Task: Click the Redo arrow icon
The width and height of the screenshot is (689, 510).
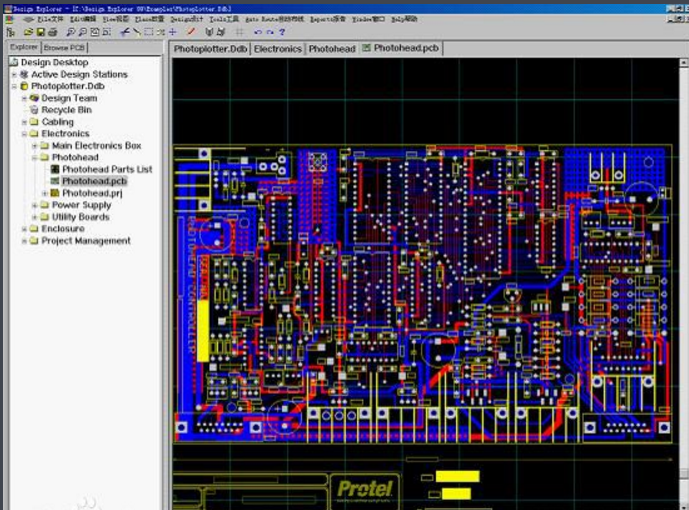Action: [x=270, y=32]
